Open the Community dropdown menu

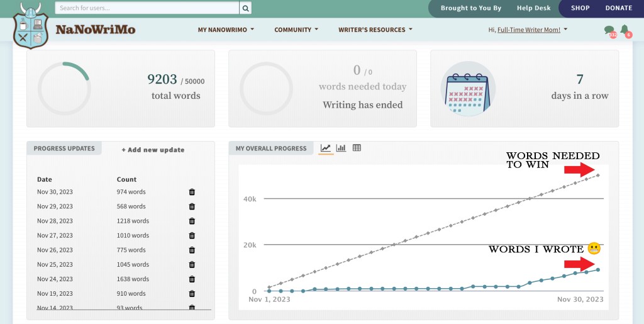point(296,30)
